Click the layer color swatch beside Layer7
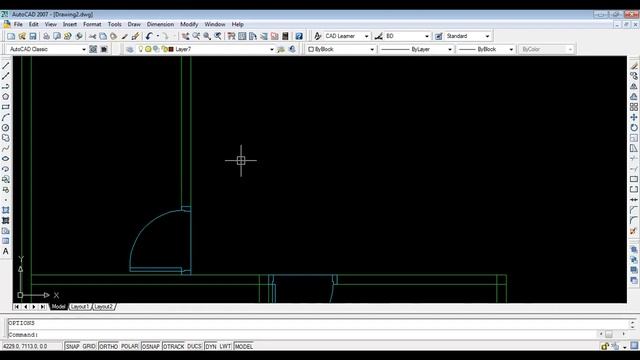Image resolution: width=640 pixels, height=360 pixels. (171, 49)
